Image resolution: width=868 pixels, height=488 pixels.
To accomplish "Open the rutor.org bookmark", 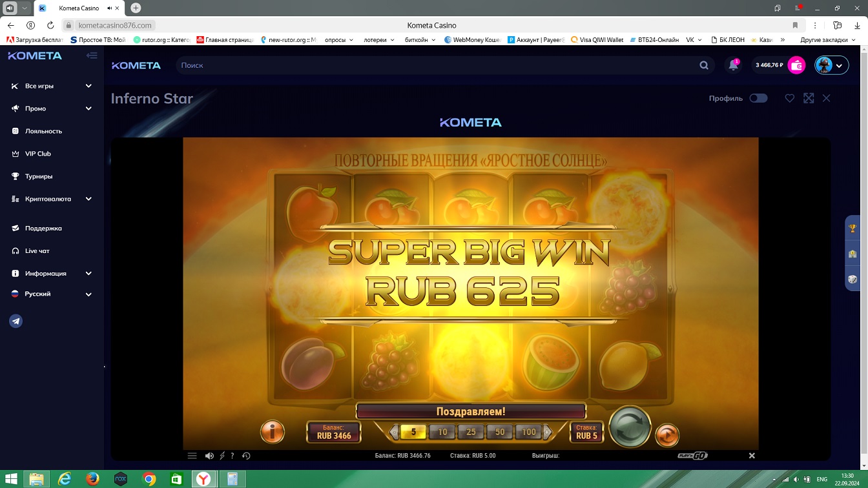I will point(161,39).
